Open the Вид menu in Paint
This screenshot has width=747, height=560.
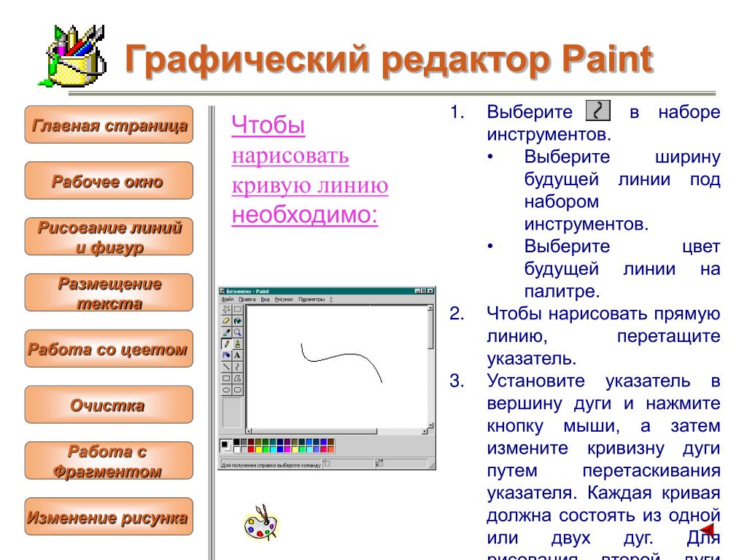pyautogui.click(x=265, y=300)
